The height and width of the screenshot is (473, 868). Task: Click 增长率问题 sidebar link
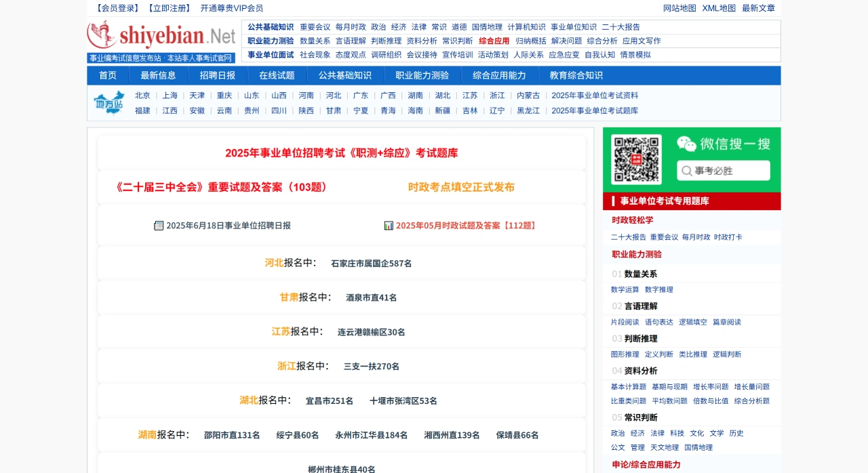pyautogui.click(x=711, y=387)
